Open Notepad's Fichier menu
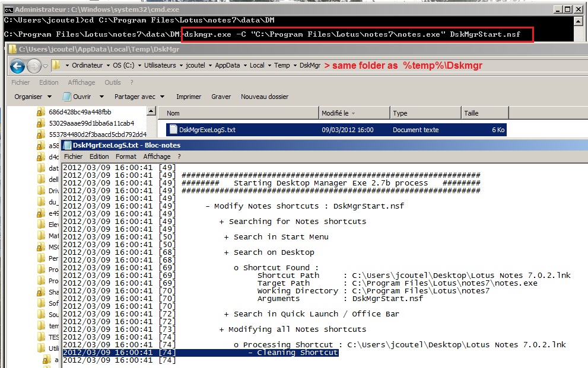588x368 pixels. [x=73, y=156]
